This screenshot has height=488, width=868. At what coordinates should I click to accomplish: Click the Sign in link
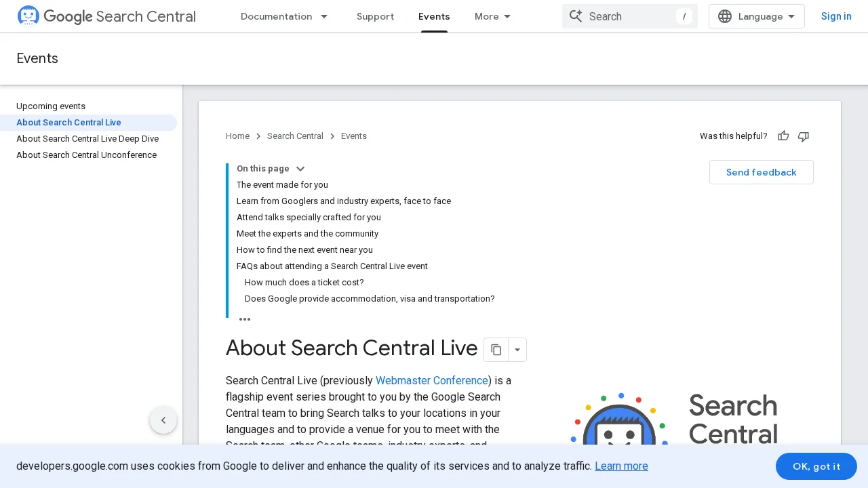click(836, 16)
